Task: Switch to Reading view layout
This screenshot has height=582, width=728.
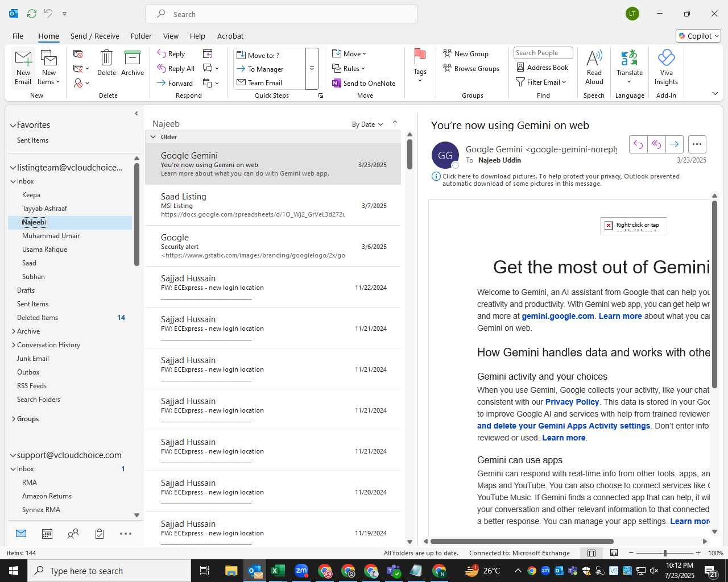Action: (x=614, y=553)
